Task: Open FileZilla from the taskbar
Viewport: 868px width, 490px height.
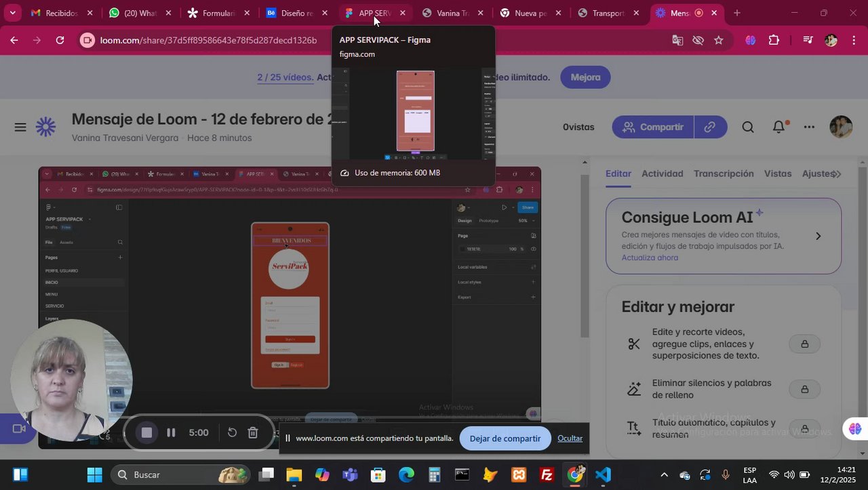Action: click(x=547, y=474)
